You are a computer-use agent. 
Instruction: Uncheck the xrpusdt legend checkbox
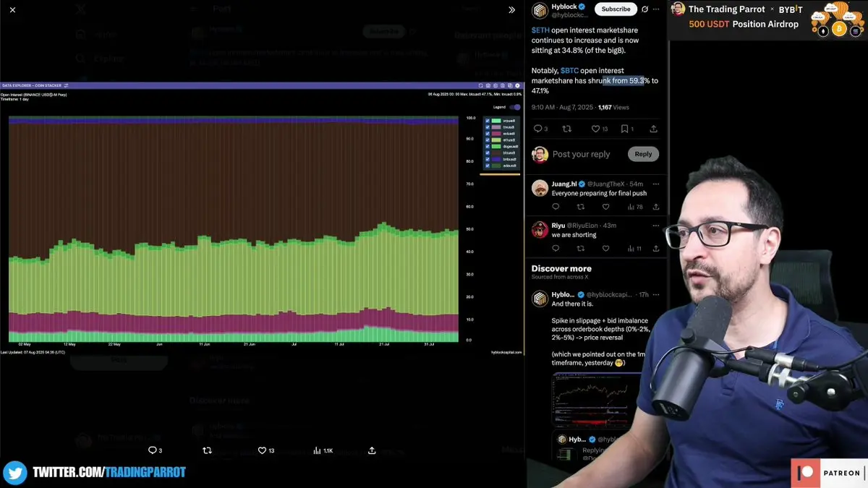[488, 121]
